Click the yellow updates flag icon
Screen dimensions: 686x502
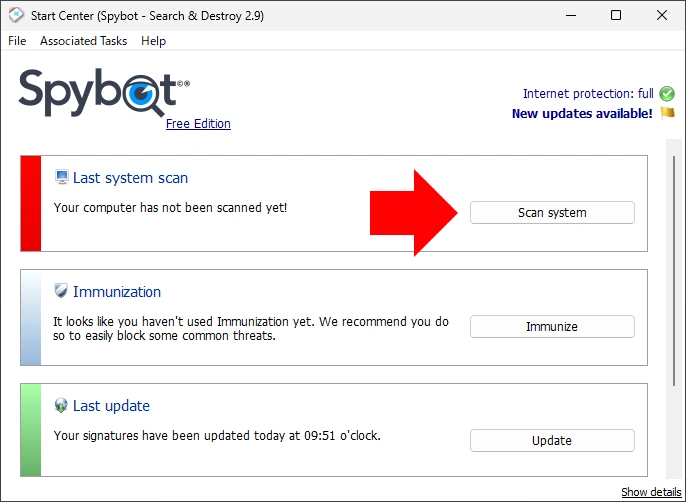pyautogui.click(x=668, y=113)
